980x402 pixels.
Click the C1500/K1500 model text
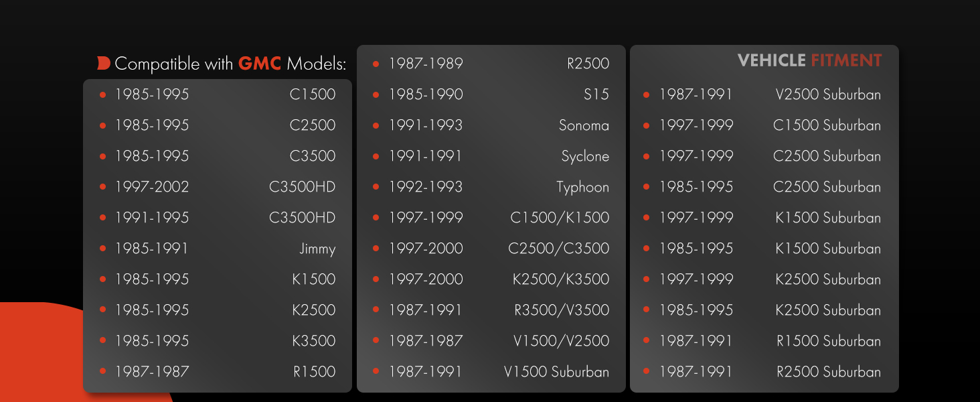coord(560,218)
